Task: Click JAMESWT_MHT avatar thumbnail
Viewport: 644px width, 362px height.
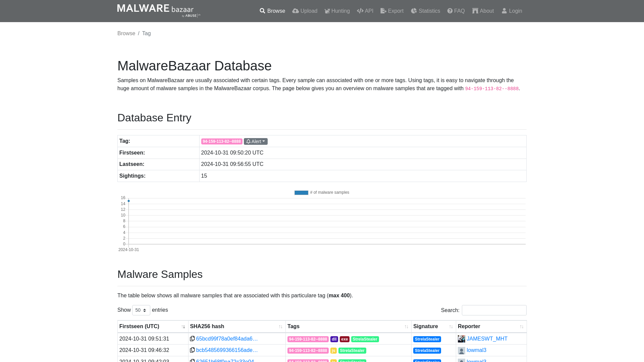Action: coord(462,339)
